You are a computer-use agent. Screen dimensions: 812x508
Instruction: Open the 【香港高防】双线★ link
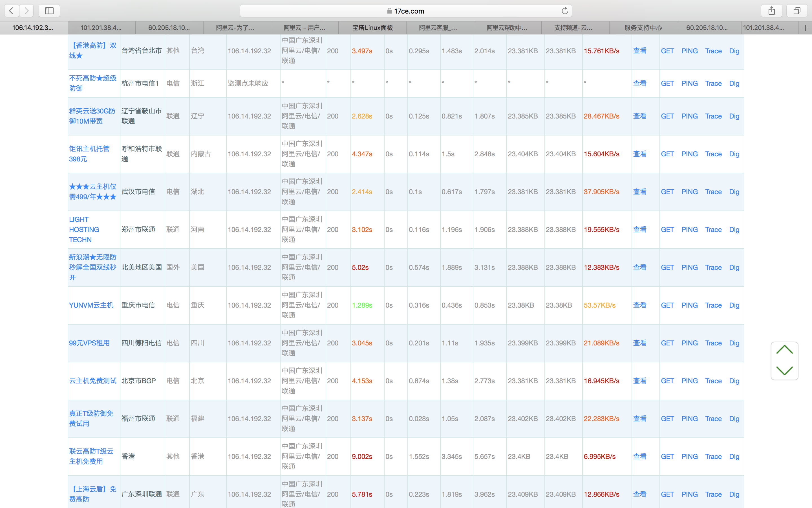[x=93, y=51]
